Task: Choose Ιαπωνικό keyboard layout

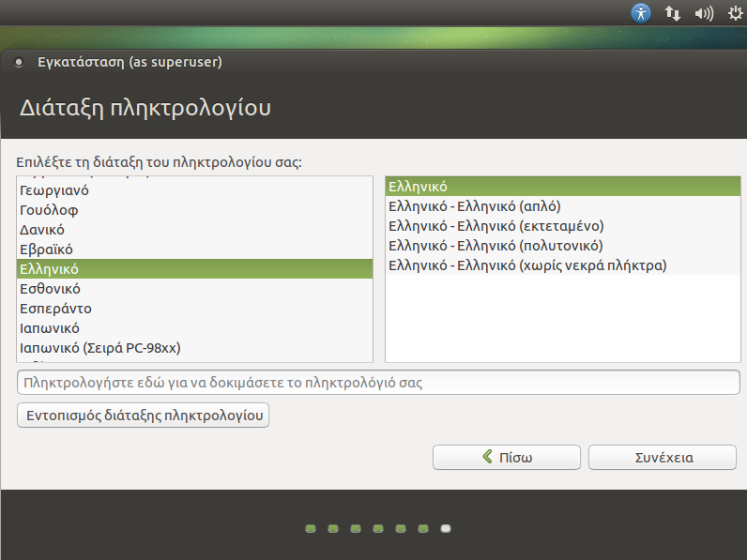Action: tap(50, 328)
